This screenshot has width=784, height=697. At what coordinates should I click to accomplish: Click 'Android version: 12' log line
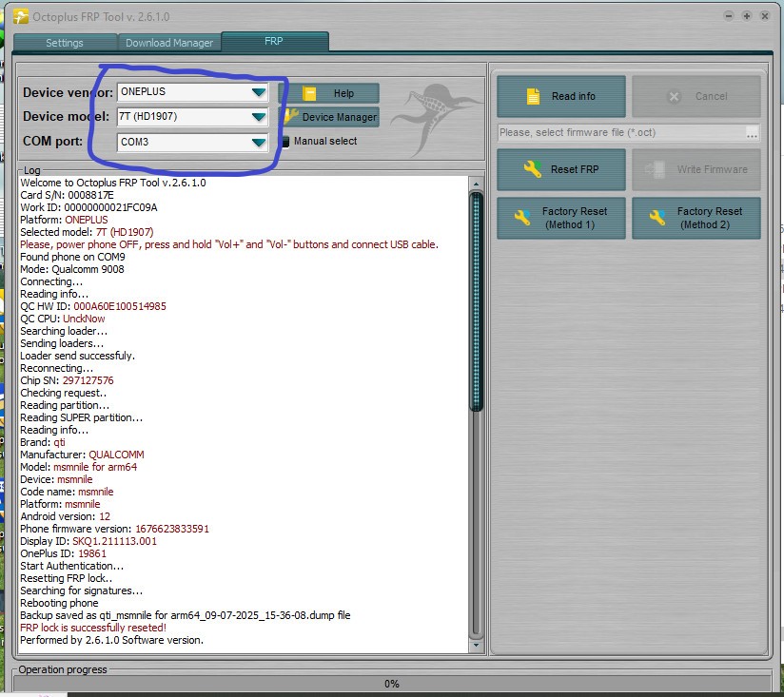point(65,516)
